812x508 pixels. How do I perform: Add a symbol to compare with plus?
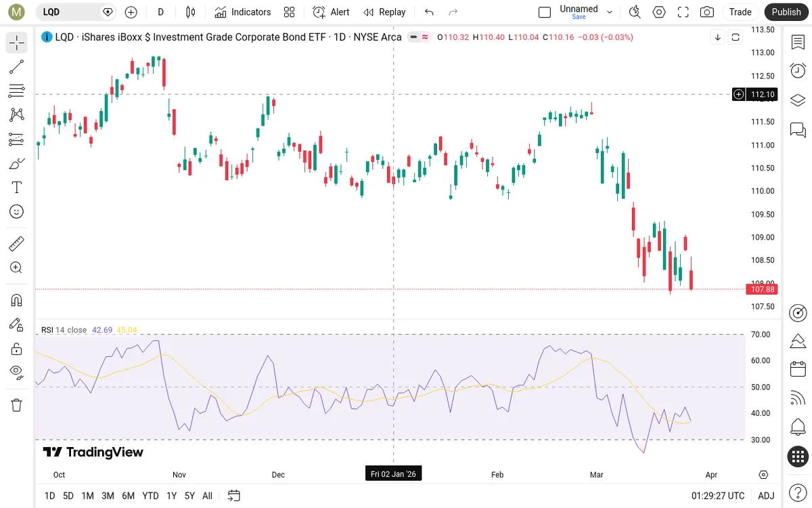131,12
